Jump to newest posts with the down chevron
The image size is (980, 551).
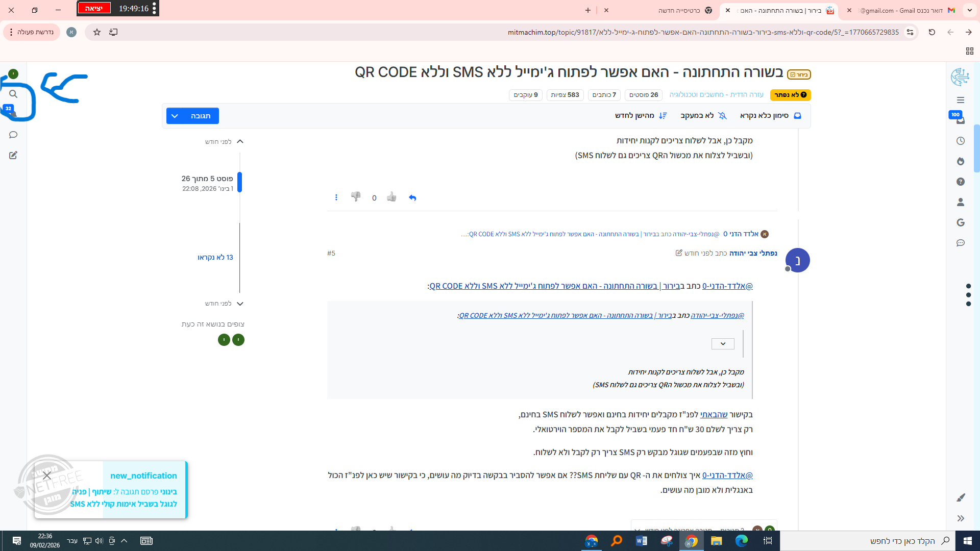click(x=240, y=304)
